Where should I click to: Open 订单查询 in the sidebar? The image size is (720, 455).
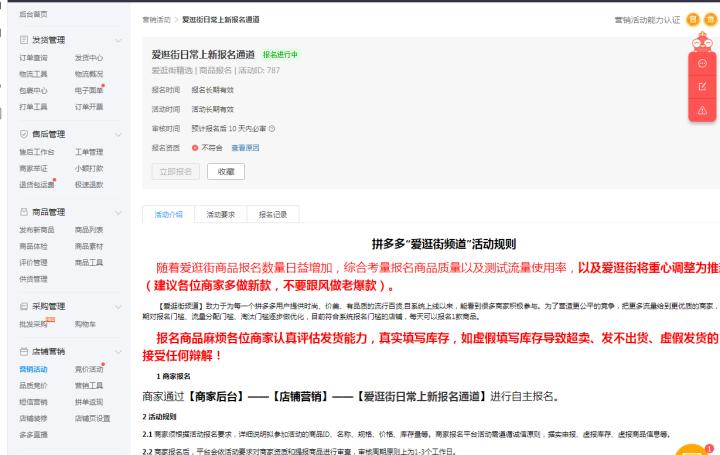click(33, 58)
